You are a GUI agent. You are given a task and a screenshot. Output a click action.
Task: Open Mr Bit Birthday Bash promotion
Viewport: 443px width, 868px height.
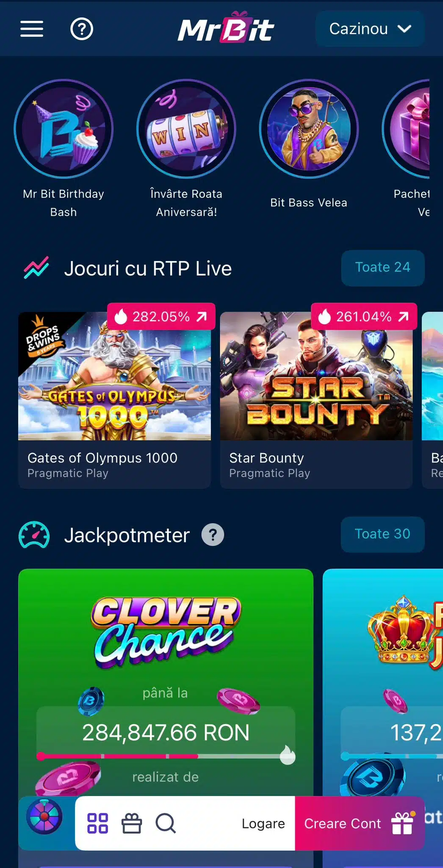(64, 149)
